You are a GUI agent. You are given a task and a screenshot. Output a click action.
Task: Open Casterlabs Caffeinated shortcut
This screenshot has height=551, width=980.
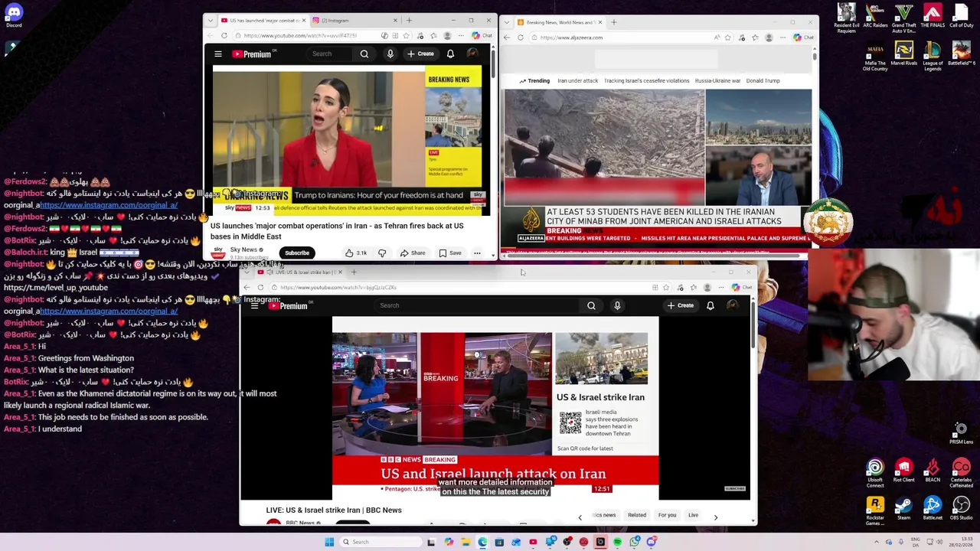[x=961, y=473]
